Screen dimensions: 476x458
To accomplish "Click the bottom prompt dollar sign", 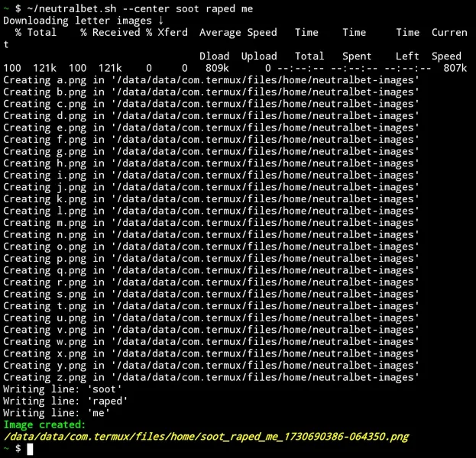I will [18, 448].
